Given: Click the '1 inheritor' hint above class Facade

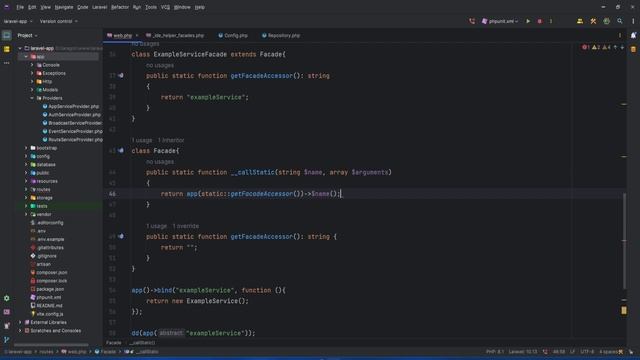Looking at the screenshot, I should (x=171, y=140).
